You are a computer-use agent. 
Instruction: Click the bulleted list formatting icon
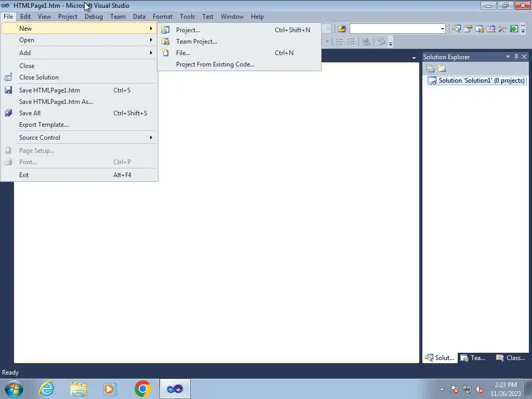tap(340, 42)
